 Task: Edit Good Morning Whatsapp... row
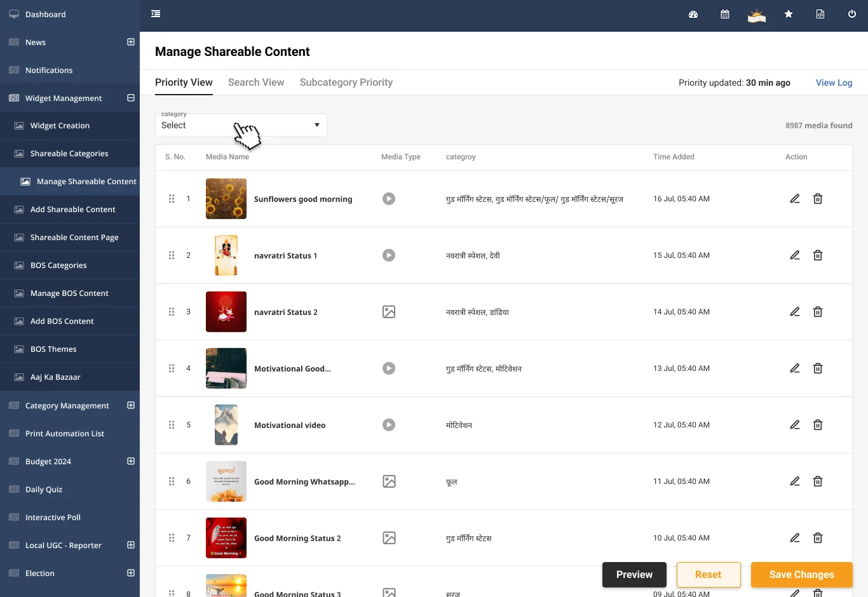(795, 481)
